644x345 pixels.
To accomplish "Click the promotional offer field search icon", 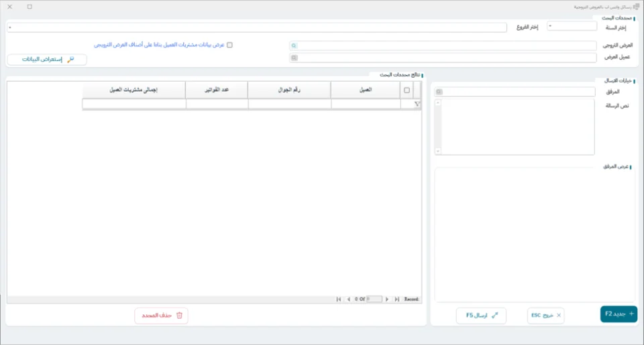I will pos(294,46).
